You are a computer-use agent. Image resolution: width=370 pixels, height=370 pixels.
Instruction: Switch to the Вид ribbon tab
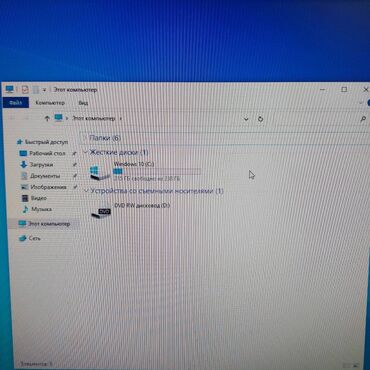tap(83, 103)
